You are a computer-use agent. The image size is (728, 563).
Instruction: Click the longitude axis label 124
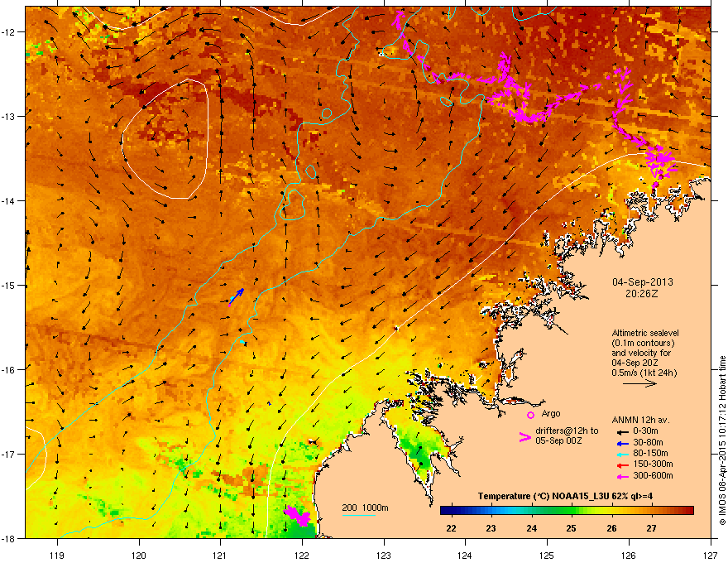[x=465, y=556]
